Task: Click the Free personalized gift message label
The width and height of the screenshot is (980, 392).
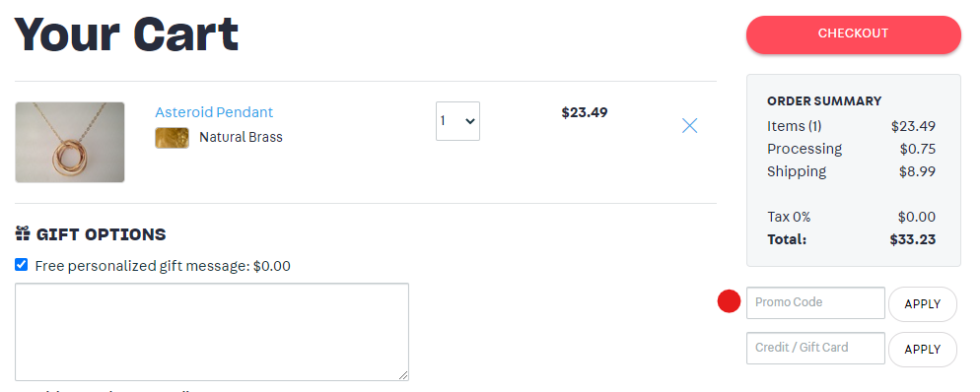Action: click(163, 266)
